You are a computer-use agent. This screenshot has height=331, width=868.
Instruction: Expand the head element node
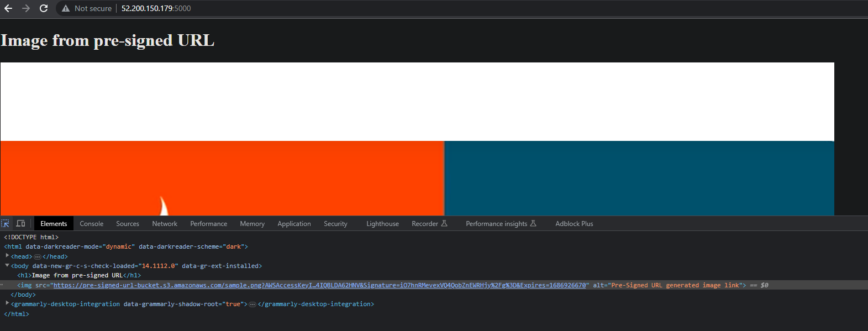click(x=7, y=256)
